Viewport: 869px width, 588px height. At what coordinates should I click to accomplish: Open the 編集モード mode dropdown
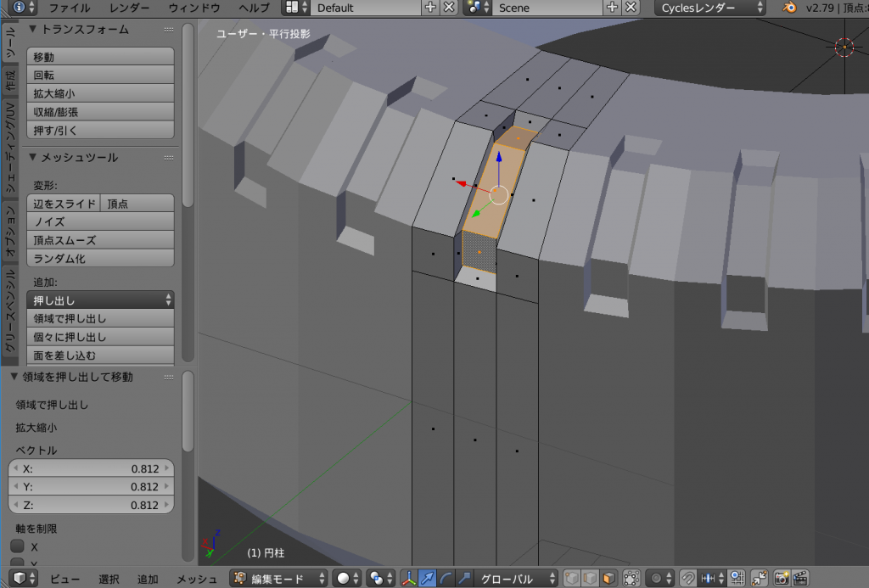[279, 579]
